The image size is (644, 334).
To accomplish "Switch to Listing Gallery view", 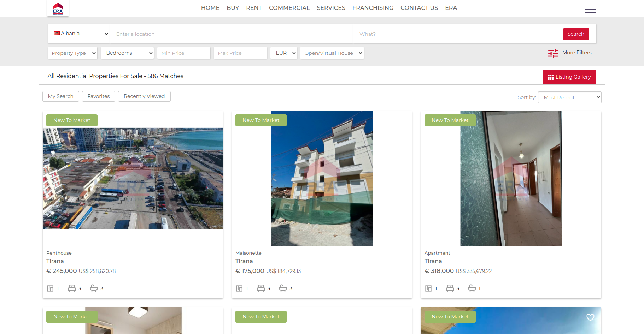I will click(569, 77).
